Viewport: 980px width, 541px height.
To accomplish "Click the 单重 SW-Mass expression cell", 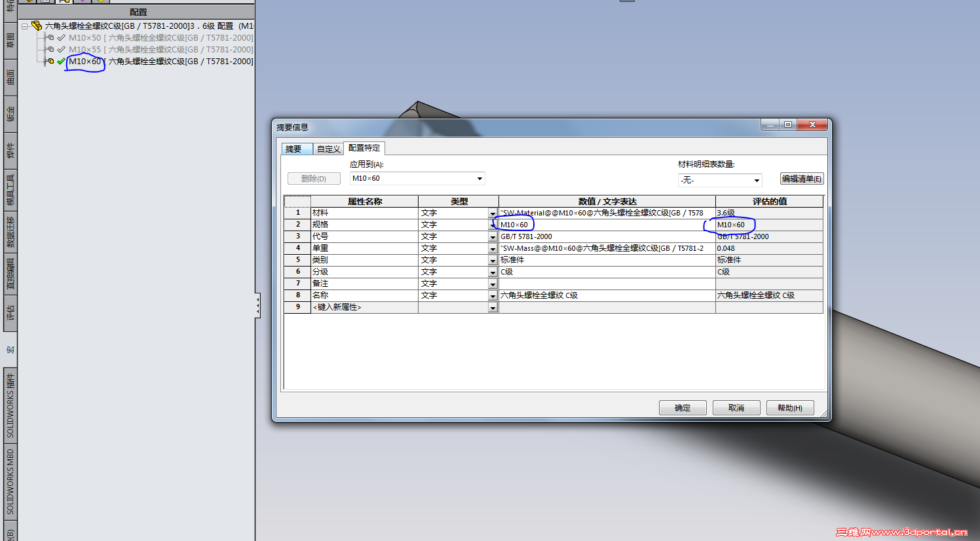I will pos(607,249).
